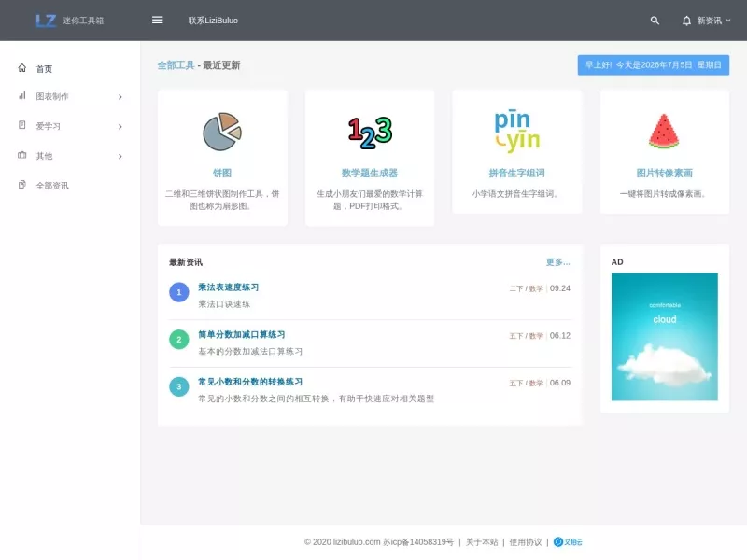Open the 拼音生字组词 title link
The height and width of the screenshot is (560, 747).
pos(517,173)
